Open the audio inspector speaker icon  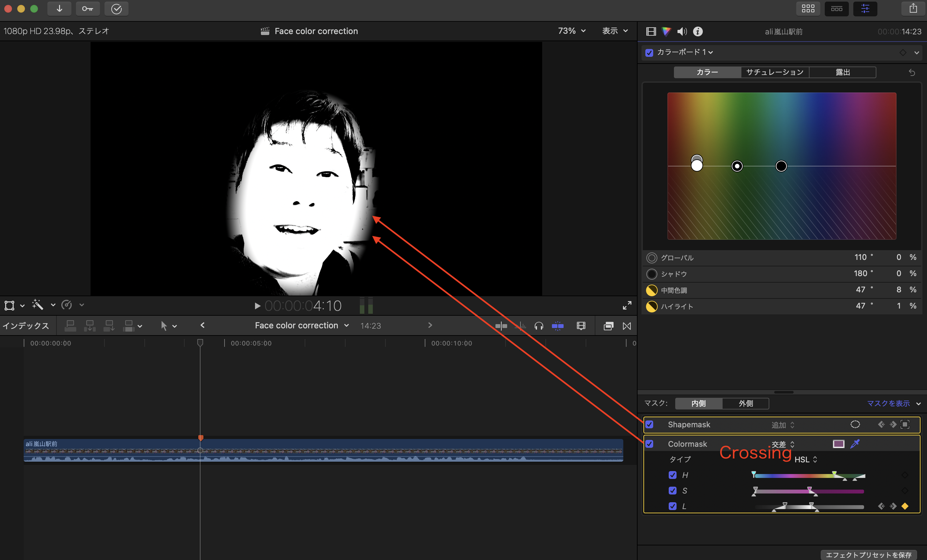(x=682, y=31)
